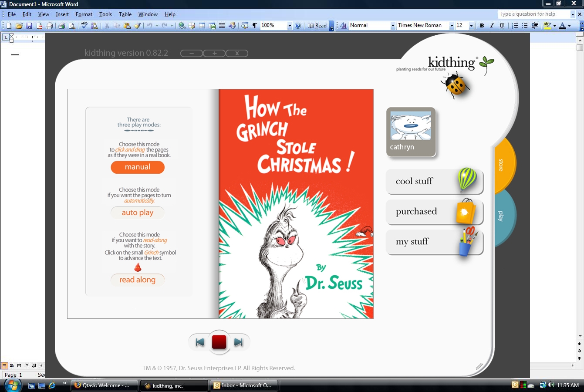Open the Columns layout button
584x392 pixels.
[222, 26]
